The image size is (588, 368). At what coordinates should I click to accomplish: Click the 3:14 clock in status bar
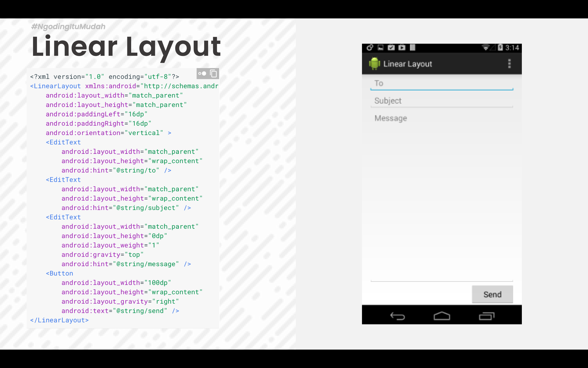512,47
